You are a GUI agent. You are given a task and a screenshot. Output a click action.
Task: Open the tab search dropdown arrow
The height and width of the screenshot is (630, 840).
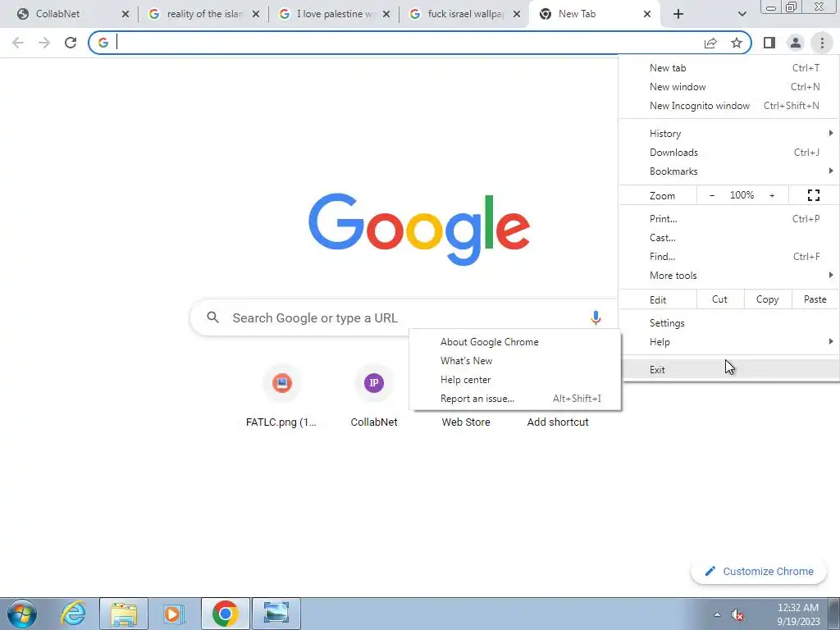pos(742,14)
